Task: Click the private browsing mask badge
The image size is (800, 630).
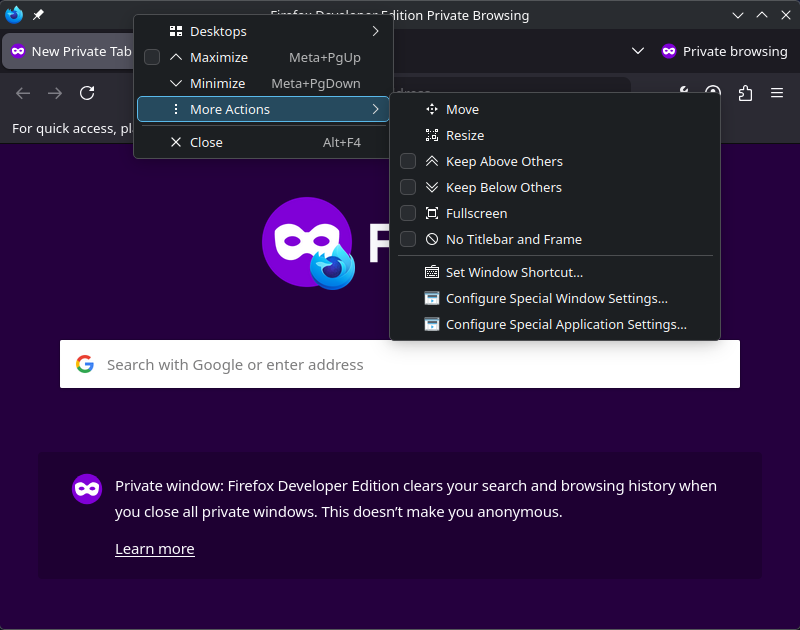Action: [668, 51]
